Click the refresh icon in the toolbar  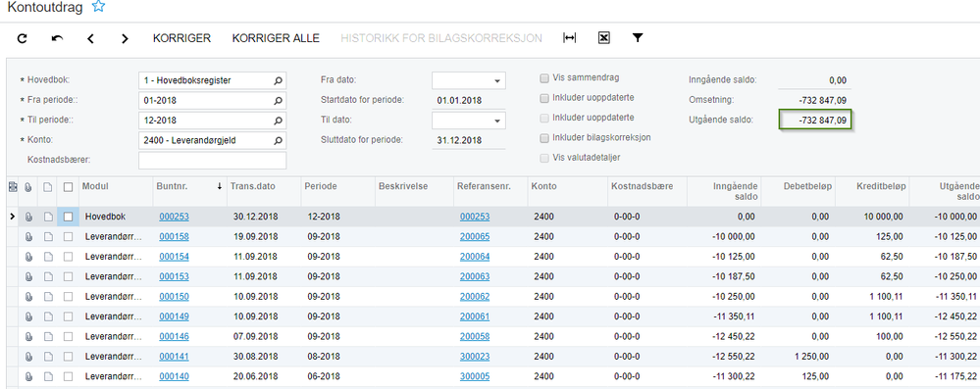[x=23, y=39]
